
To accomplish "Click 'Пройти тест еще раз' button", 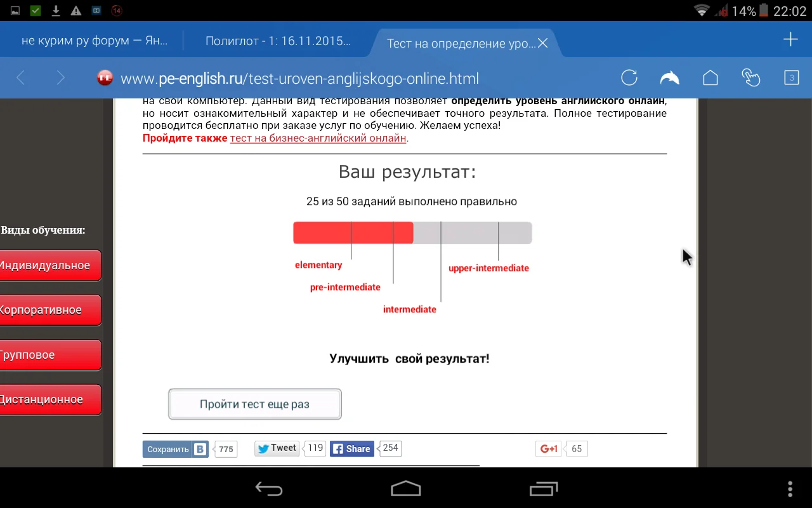I will pos(255,404).
